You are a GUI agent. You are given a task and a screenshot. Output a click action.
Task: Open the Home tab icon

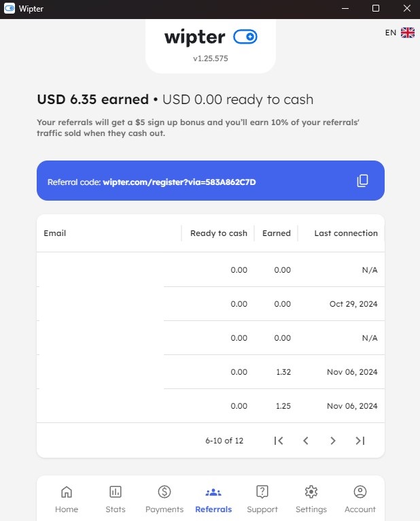67,492
